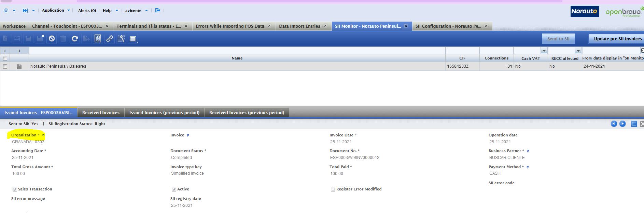Click the wrench customize form icon

coord(121,39)
